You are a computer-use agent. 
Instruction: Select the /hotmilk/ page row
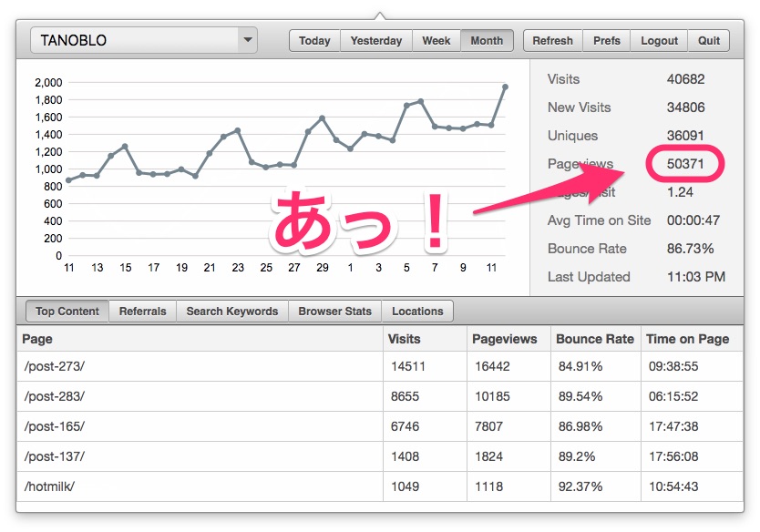point(380,486)
